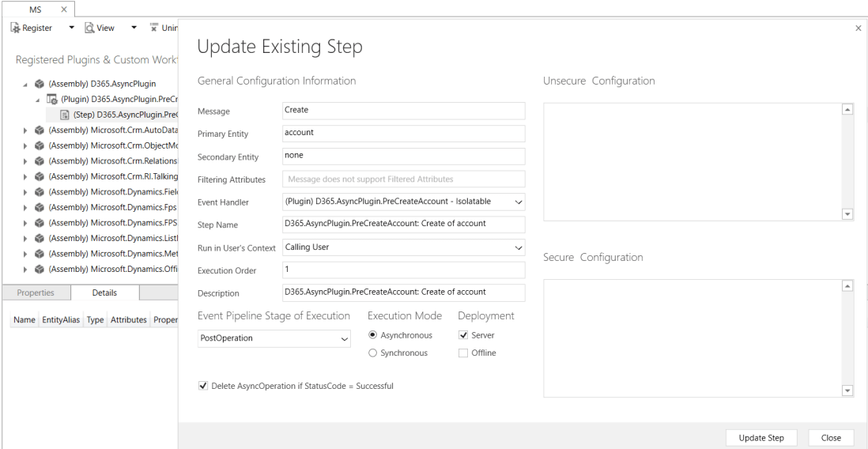This screenshot has height=449, width=868.
Task: Collapse the D365.AsyncPlugin.PreCr plugin node
Action: pos(38,100)
